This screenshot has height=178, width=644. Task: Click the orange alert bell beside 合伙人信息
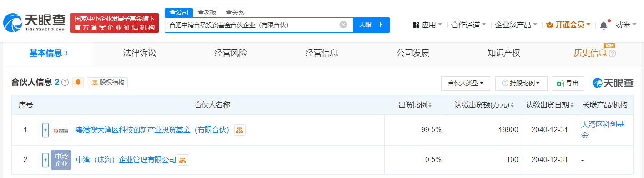tap(79, 82)
